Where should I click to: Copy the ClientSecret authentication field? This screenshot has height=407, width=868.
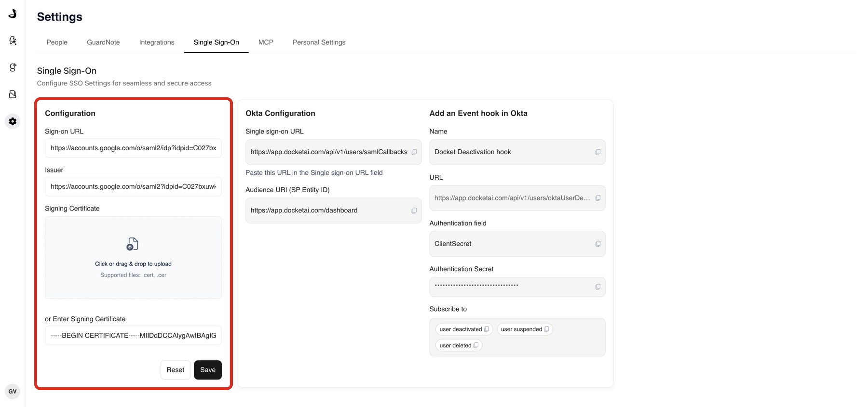click(598, 244)
